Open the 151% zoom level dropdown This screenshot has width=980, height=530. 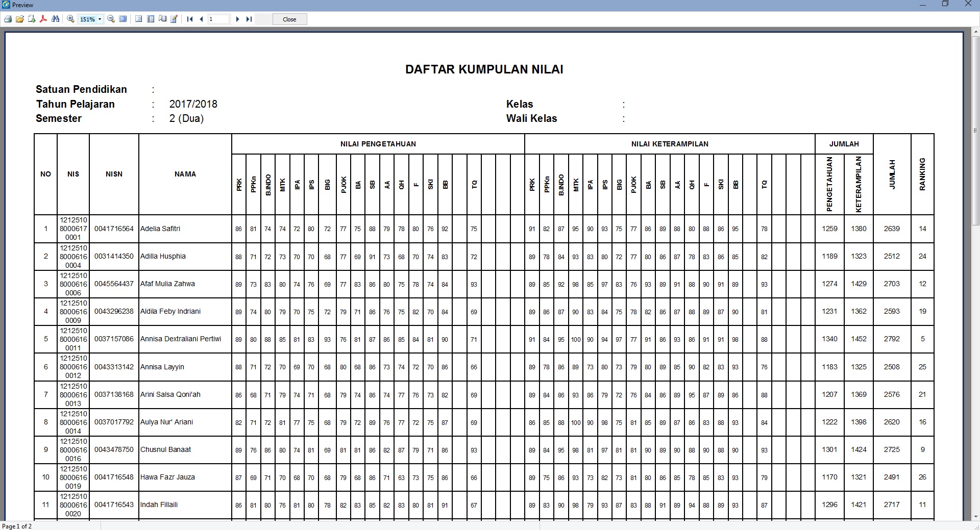[x=100, y=19]
